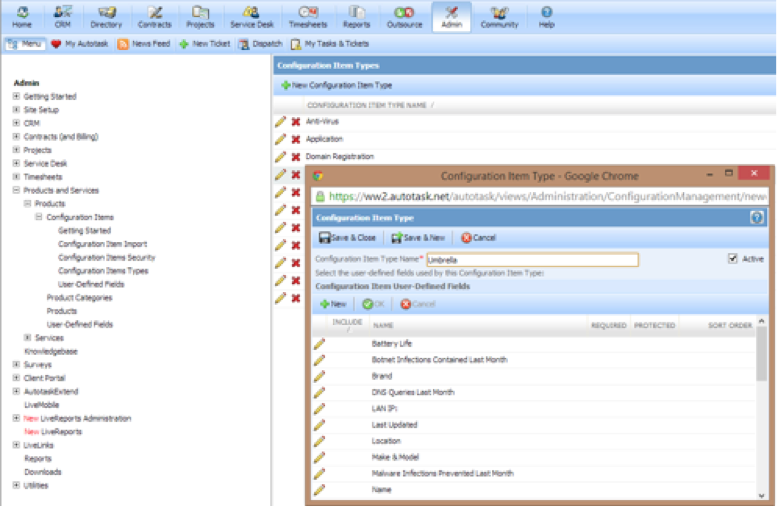The width and height of the screenshot is (777, 507).
Task: Open Configuration Items Security
Action: (107, 257)
